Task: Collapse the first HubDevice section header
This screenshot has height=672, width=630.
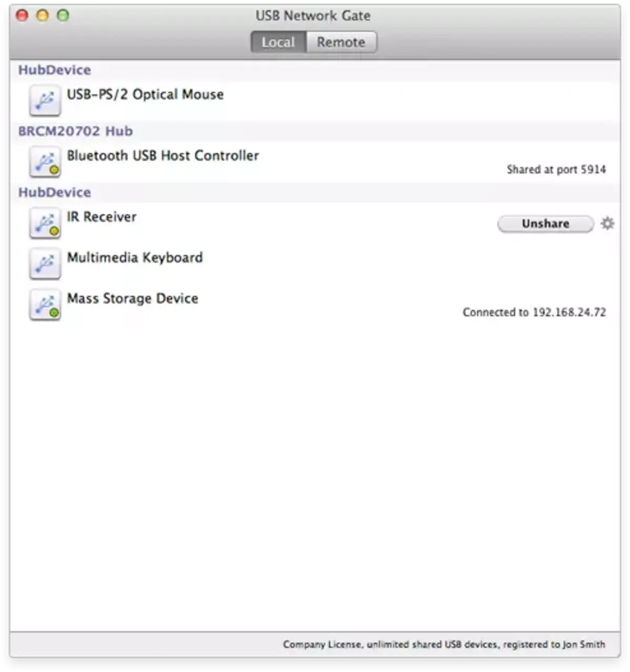Action: pos(54,69)
